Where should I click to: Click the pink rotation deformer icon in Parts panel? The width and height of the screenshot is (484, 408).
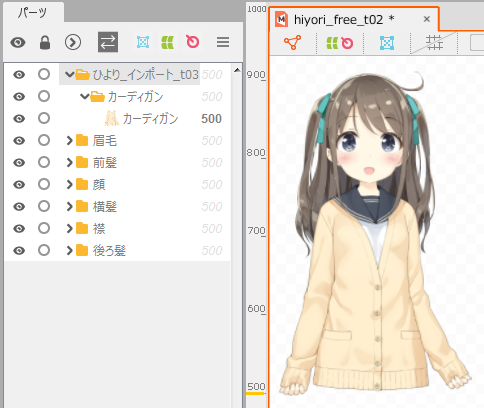pyautogui.click(x=193, y=42)
